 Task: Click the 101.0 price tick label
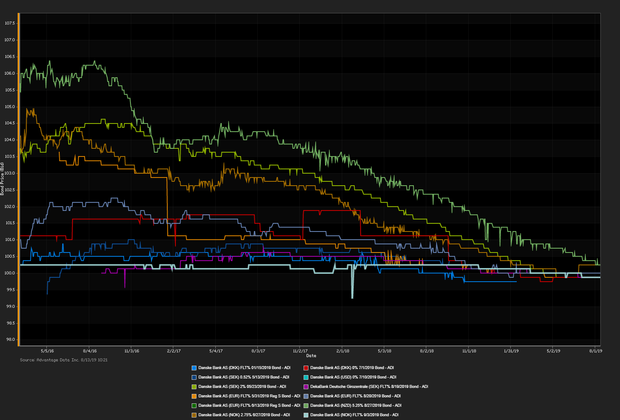(x=10, y=240)
